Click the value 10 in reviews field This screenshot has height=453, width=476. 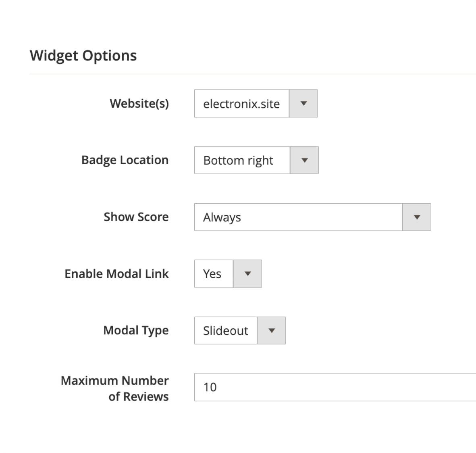[210, 387]
